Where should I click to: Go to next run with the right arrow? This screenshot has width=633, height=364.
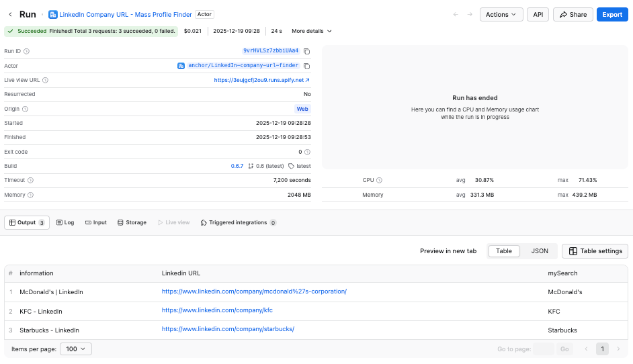click(470, 15)
